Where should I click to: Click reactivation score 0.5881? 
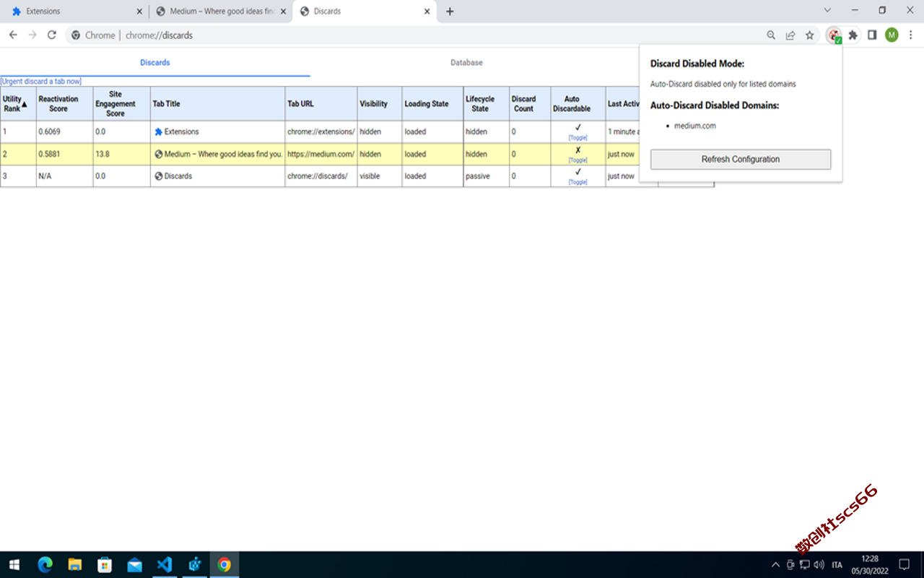[50, 155]
